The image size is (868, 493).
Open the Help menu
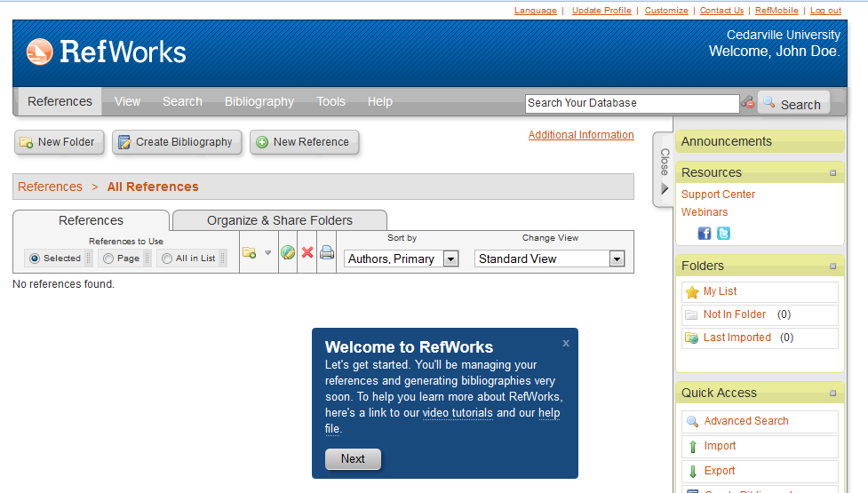tap(379, 101)
